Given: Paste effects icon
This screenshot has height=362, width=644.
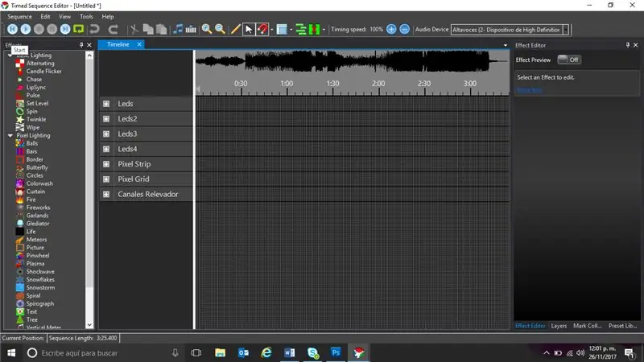Looking at the screenshot, I should tap(162, 29).
